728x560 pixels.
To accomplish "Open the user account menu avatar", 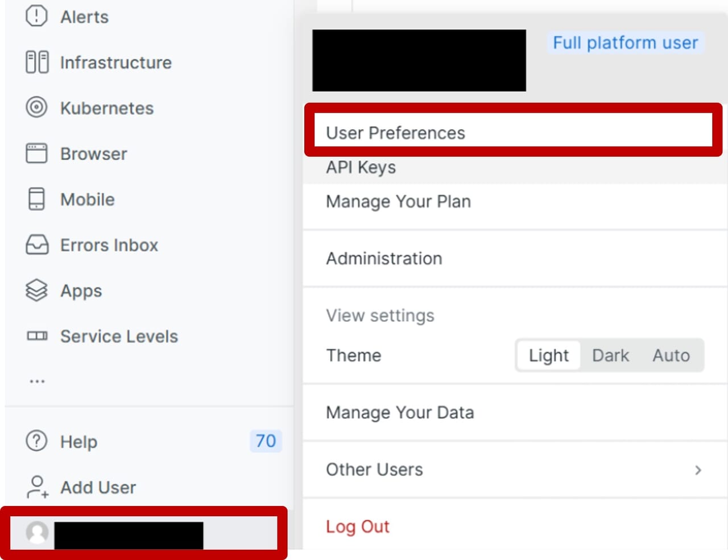I will click(38, 533).
